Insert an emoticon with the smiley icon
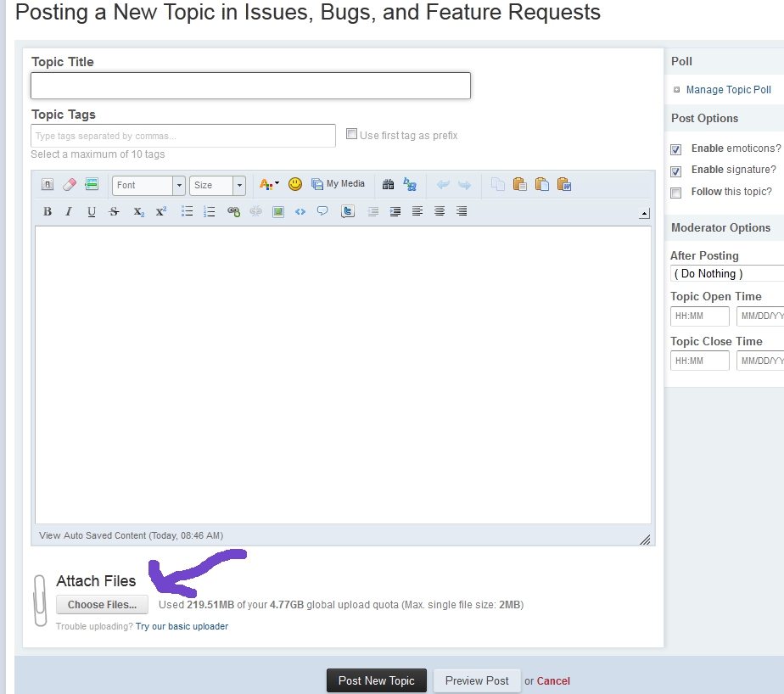 coord(295,184)
